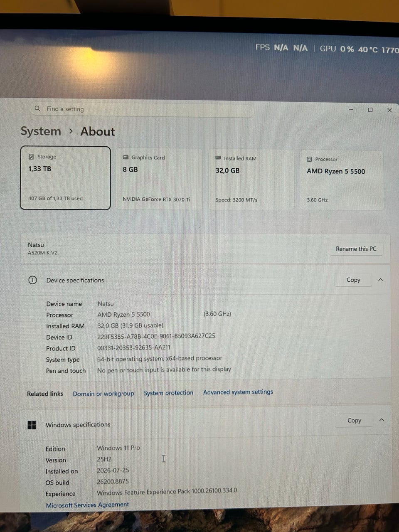Open the Graphics Card 8 GB card
Image resolution: width=399 pixels, height=532 pixels.
pyautogui.click(x=159, y=179)
